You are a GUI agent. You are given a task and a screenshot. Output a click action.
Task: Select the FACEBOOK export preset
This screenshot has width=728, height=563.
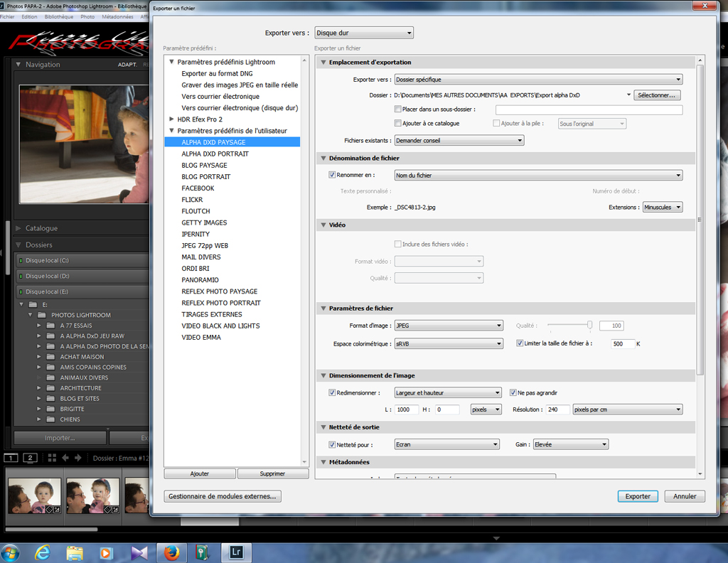coord(198,188)
